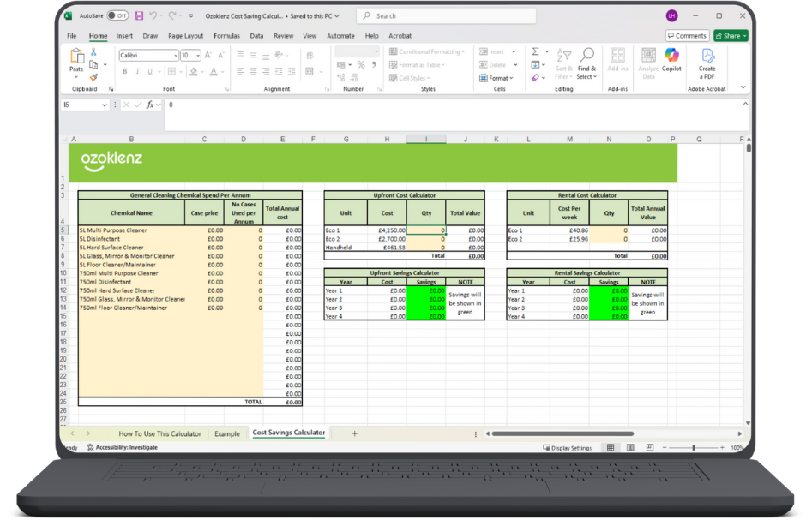812x520 pixels.
Task: Select the Format Painter brush
Action: pyautogui.click(x=94, y=76)
